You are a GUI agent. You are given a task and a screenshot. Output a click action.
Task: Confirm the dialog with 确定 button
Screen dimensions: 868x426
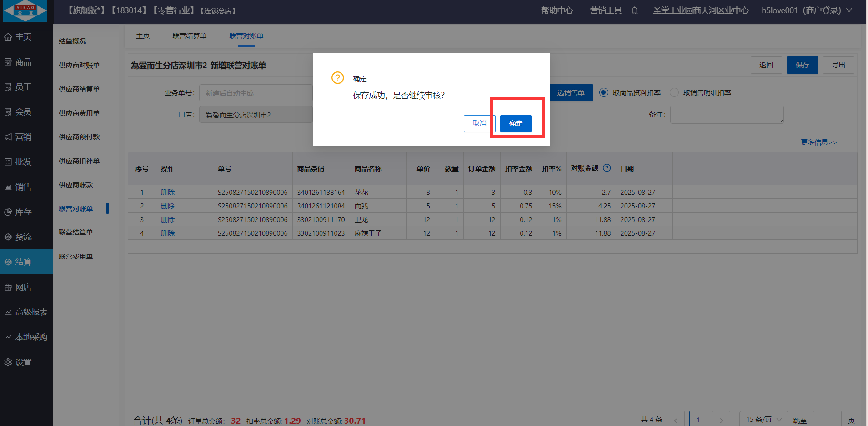(516, 123)
